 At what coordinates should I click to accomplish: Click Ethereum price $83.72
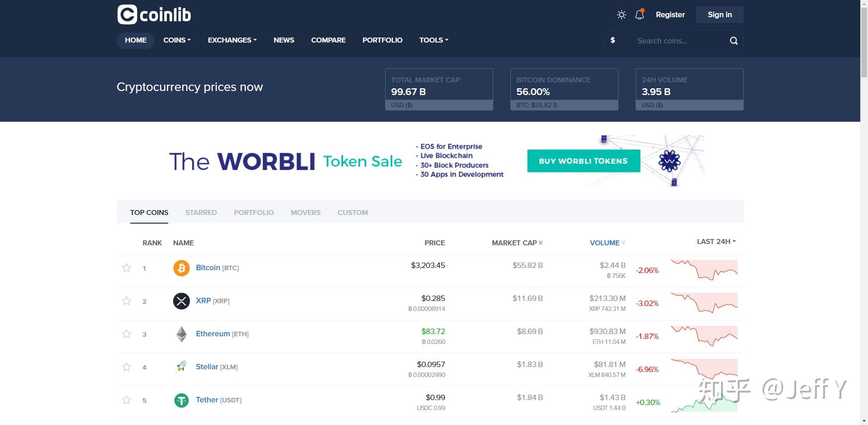tap(433, 331)
